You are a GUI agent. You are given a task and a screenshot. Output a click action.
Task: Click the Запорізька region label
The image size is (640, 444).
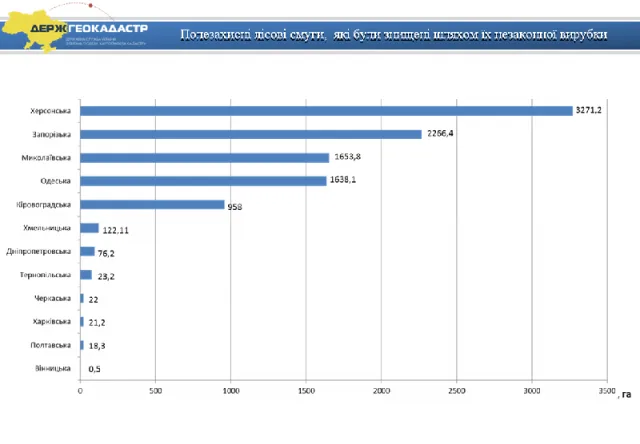click(x=51, y=134)
